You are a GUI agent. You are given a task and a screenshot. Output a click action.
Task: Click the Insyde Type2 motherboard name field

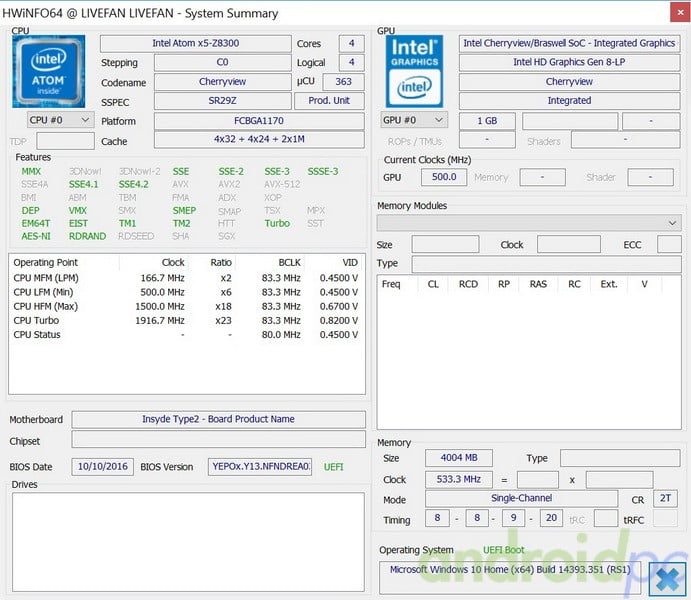pos(219,419)
